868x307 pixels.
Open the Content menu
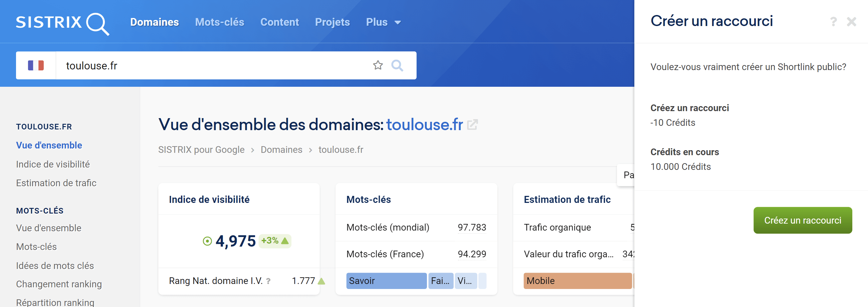(279, 22)
